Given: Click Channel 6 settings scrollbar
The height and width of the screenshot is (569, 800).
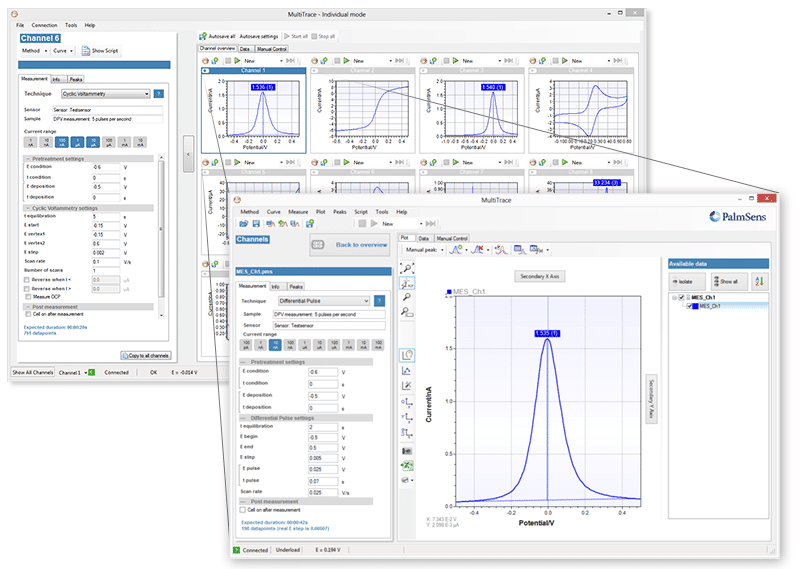Looking at the screenshot, I should coord(161,229).
